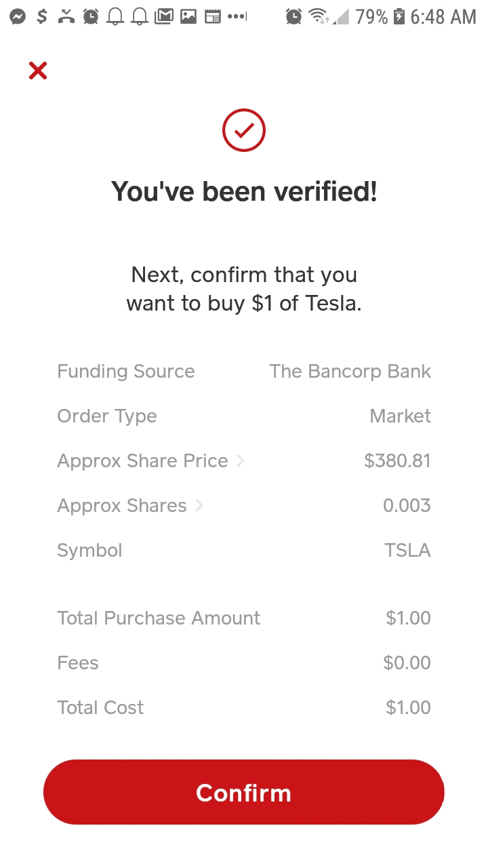
Task: Tap the Approx Share Price label
Action: pos(142,461)
